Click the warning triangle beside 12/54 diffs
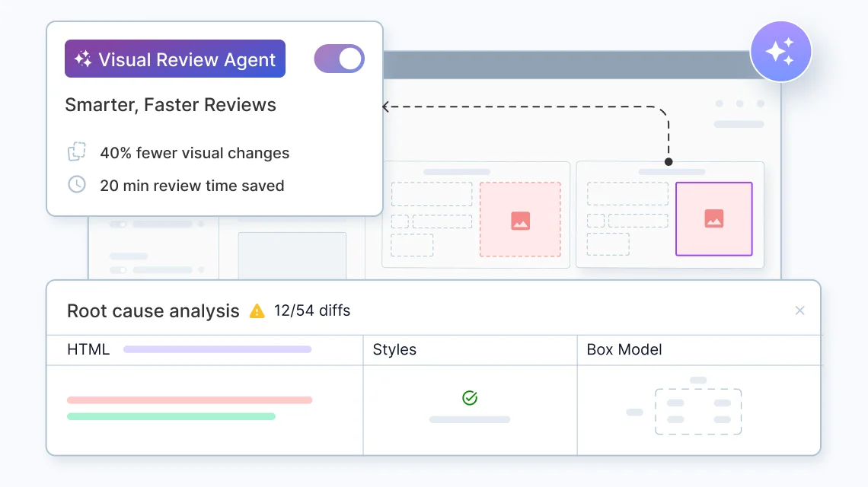The width and height of the screenshot is (868, 487). [x=257, y=310]
